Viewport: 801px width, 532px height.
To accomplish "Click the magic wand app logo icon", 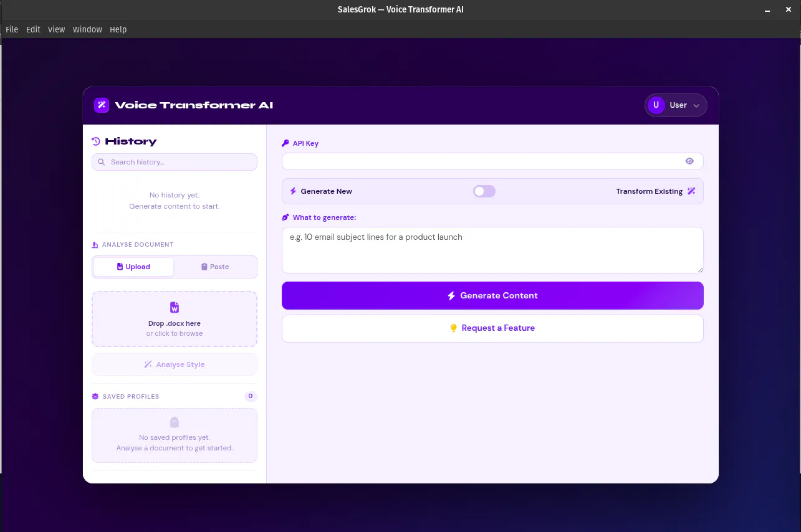I will [x=102, y=105].
